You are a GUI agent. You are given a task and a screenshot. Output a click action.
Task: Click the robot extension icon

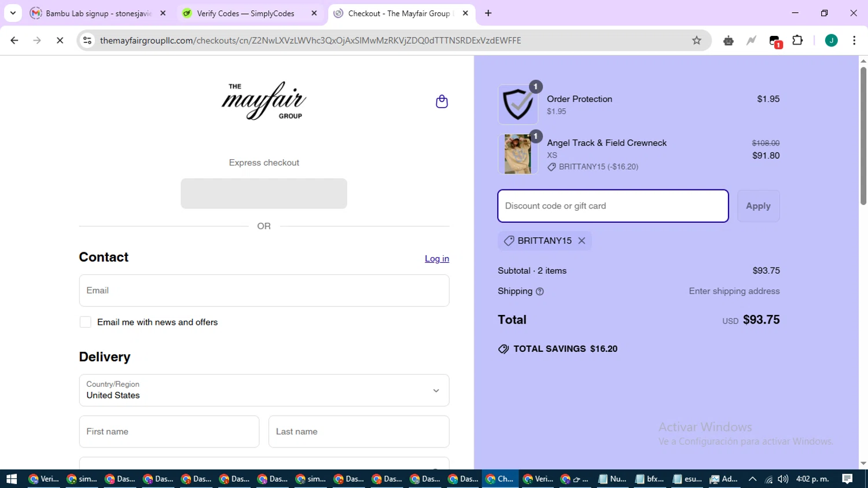[x=729, y=41]
